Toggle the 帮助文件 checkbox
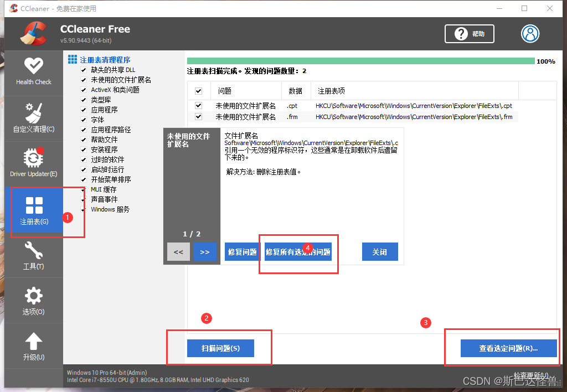This screenshot has width=567, height=392. (x=84, y=140)
